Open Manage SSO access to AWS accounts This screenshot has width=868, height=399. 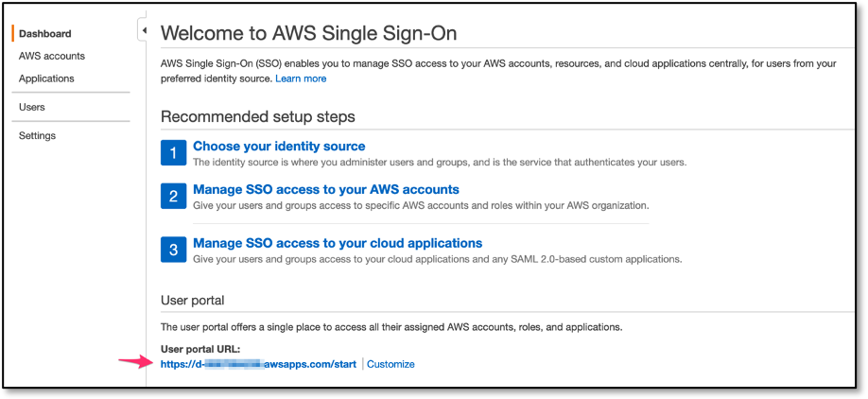[326, 189]
